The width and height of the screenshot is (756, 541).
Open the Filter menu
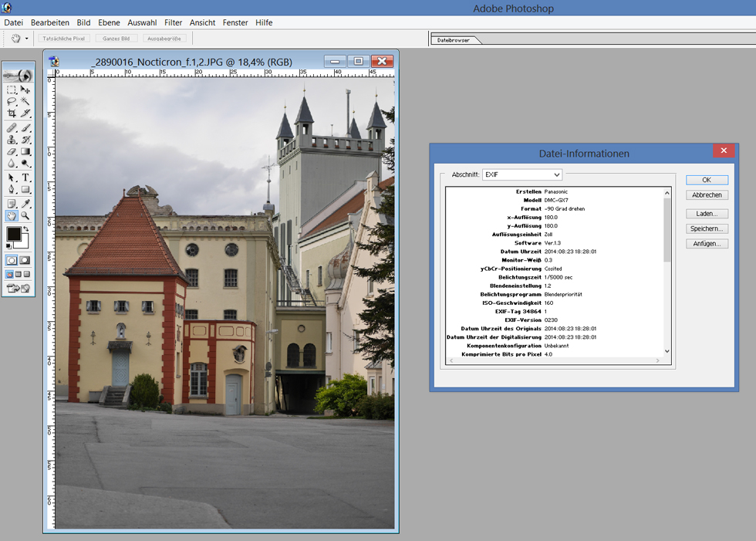pyautogui.click(x=173, y=22)
